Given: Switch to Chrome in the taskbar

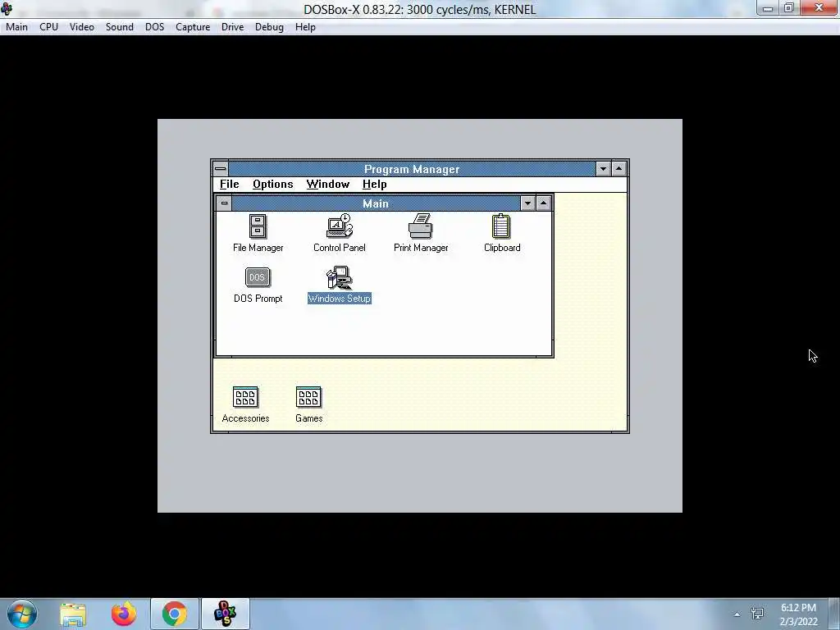Looking at the screenshot, I should tap(175, 614).
